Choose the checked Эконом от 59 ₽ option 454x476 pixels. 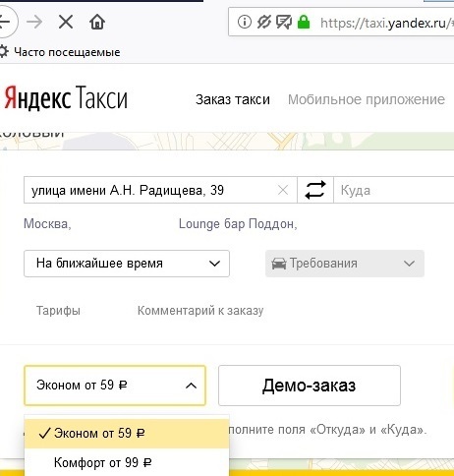click(x=127, y=434)
